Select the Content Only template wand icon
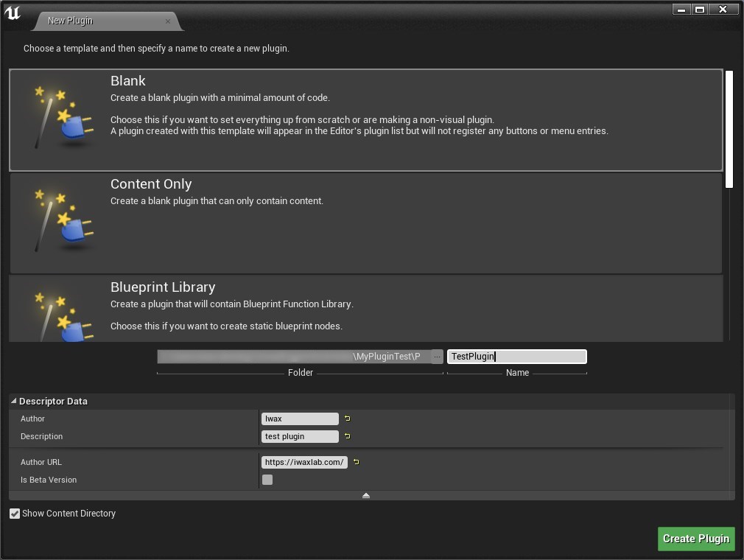This screenshot has height=560, width=744. pyautogui.click(x=64, y=220)
